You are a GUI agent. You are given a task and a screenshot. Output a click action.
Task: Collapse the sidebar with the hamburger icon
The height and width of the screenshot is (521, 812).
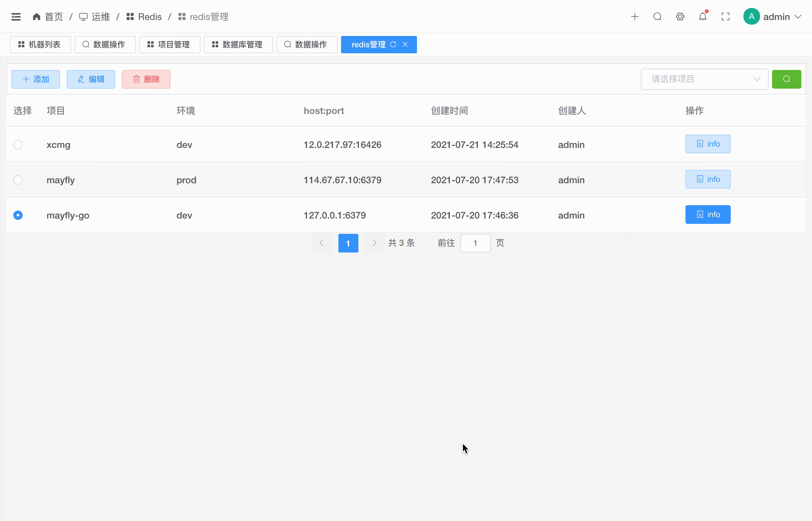pyautogui.click(x=16, y=17)
